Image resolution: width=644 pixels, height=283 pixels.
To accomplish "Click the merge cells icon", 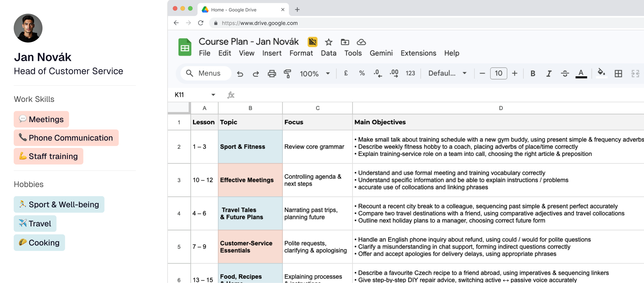I will 635,73.
